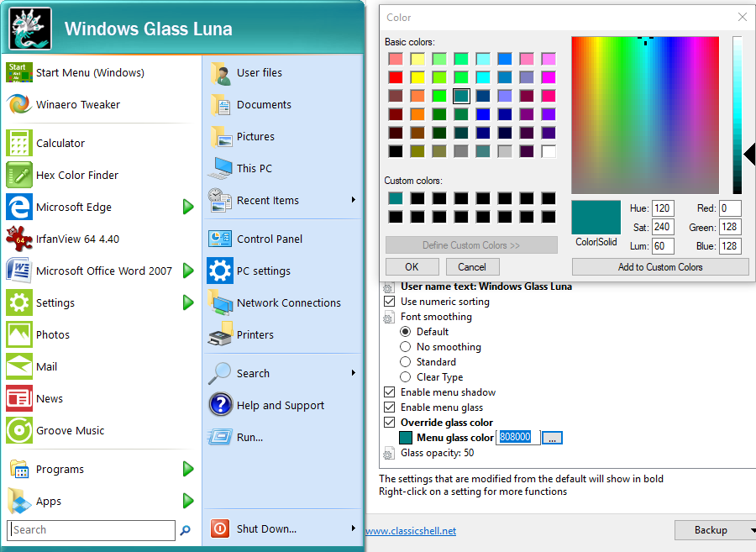756x552 pixels.
Task: Launch Groove Music icon
Action: (x=19, y=430)
